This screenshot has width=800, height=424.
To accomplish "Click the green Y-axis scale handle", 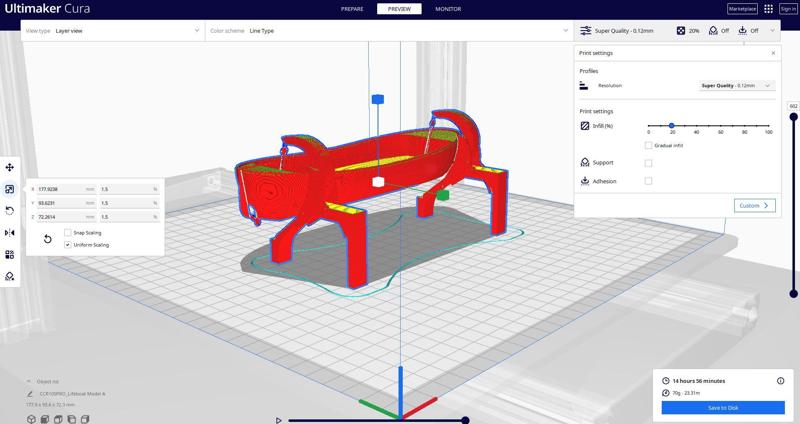I will click(442, 194).
